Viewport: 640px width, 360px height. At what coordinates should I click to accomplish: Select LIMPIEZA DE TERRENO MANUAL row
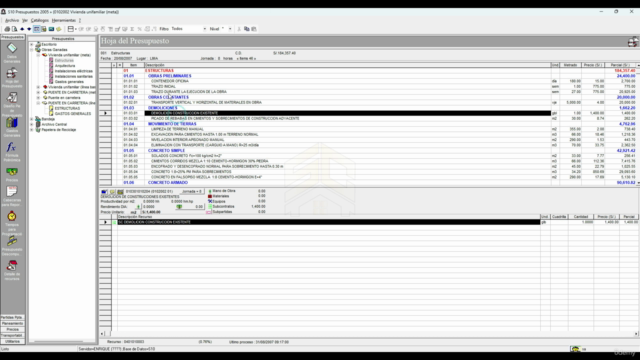327,129
